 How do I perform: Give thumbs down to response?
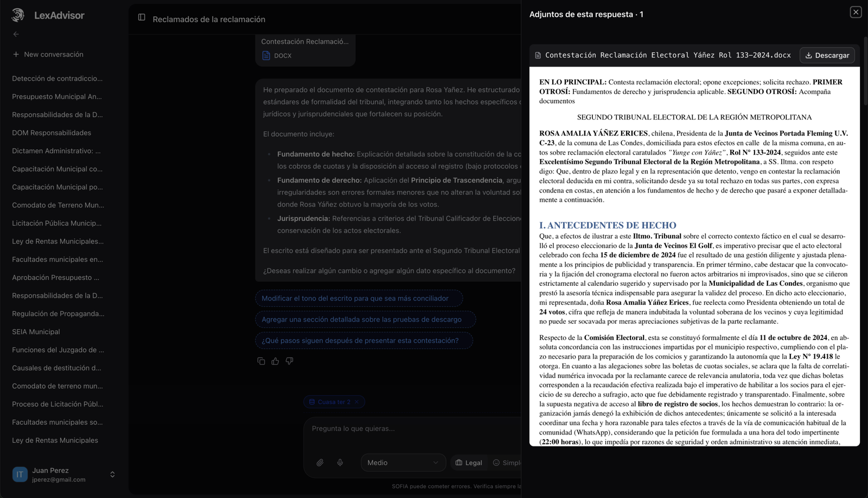pyautogui.click(x=289, y=361)
